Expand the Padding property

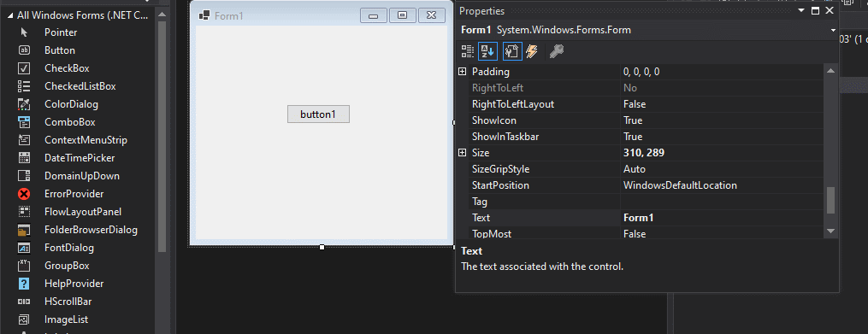tap(463, 72)
